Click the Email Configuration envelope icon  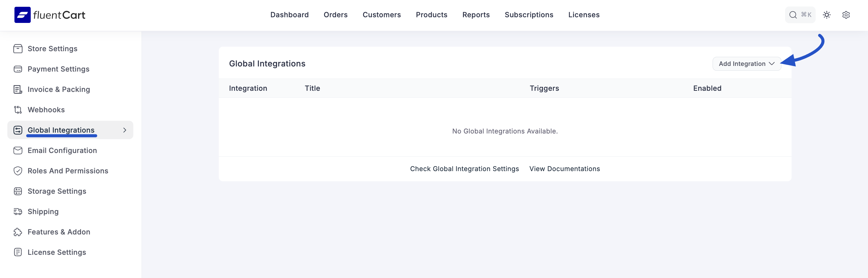(x=18, y=150)
